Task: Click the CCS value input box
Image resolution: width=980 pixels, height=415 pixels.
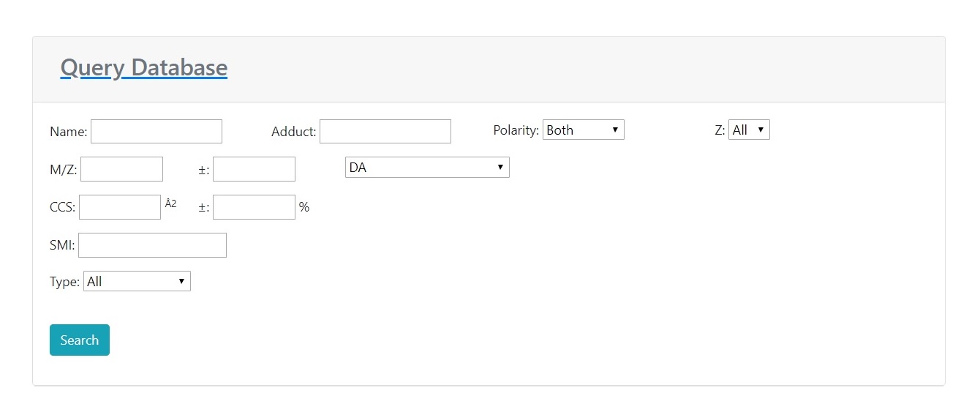Action: coord(120,207)
